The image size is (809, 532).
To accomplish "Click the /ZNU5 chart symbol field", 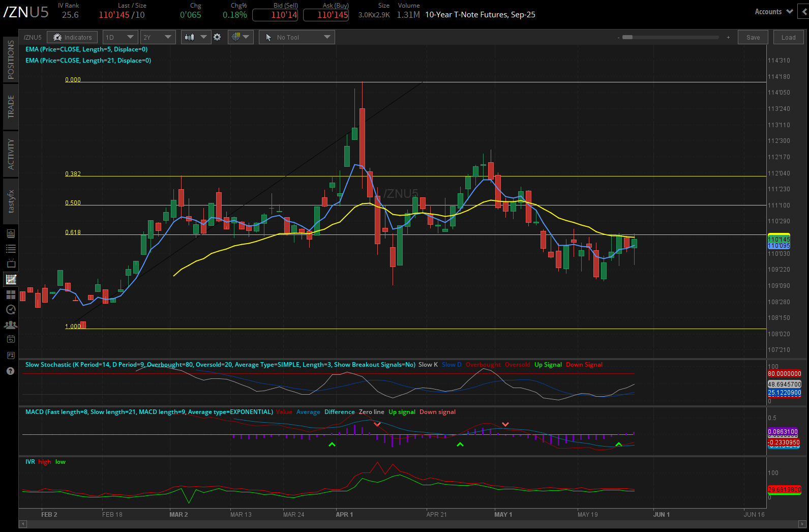I will [x=33, y=37].
